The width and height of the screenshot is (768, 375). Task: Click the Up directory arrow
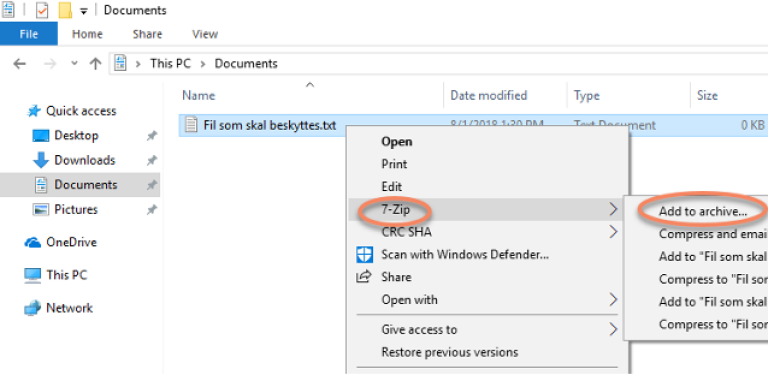pyautogui.click(x=95, y=64)
